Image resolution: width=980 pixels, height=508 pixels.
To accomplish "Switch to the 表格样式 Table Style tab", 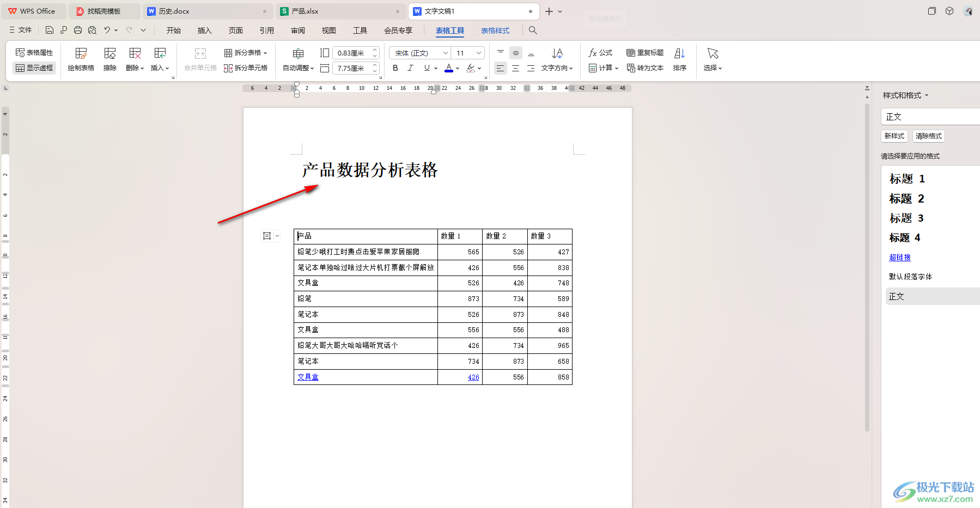I will pos(495,30).
